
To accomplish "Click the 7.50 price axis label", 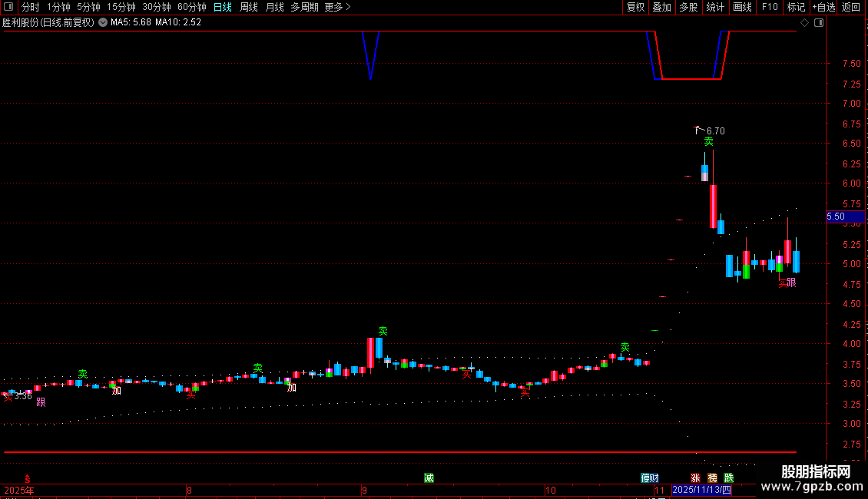I will click(851, 64).
